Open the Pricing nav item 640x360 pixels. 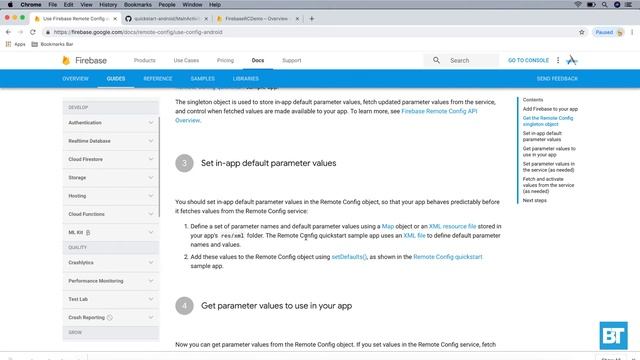click(x=225, y=60)
